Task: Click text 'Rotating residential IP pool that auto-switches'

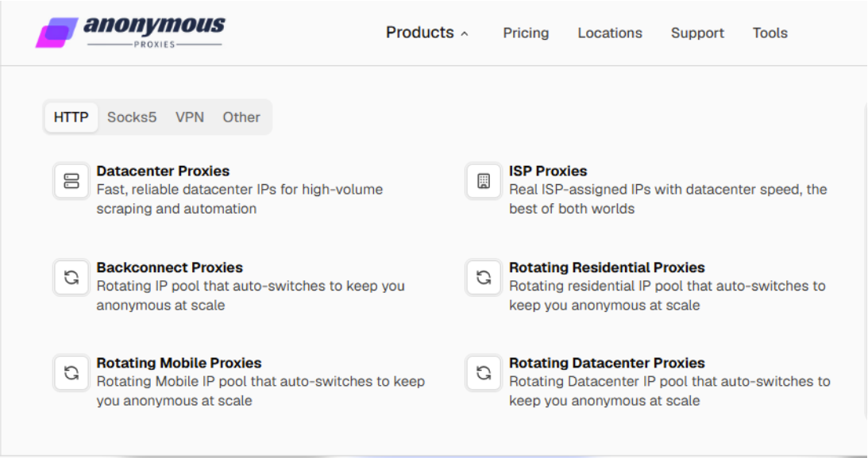Action: point(660,286)
